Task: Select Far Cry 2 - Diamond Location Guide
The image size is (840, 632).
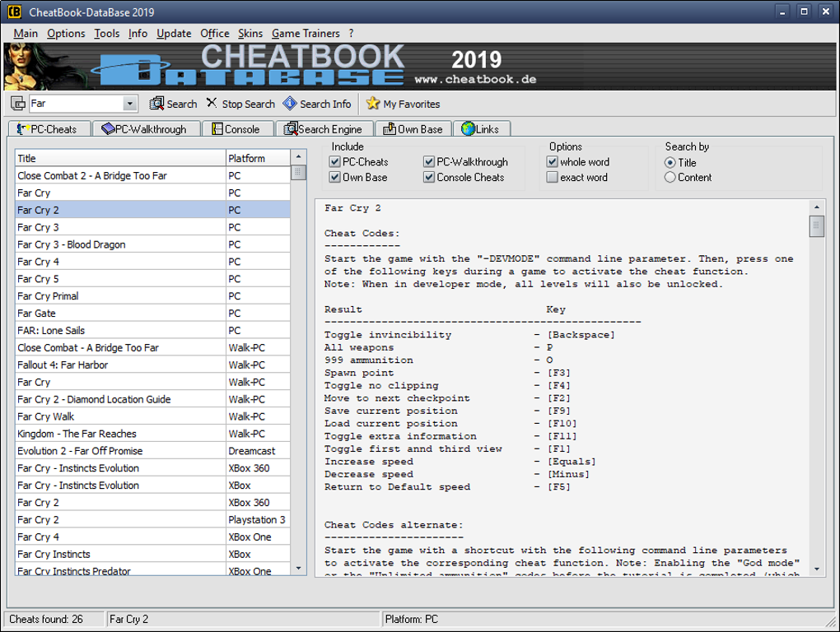Action: (x=152, y=399)
